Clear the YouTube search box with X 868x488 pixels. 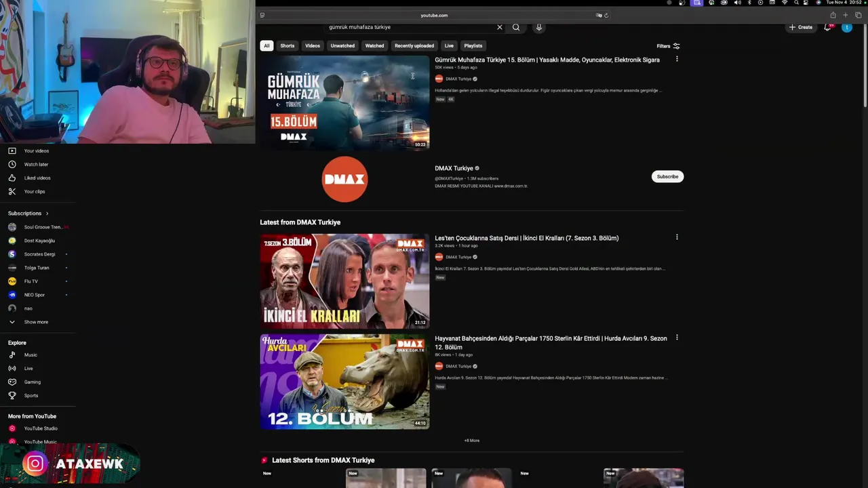500,27
